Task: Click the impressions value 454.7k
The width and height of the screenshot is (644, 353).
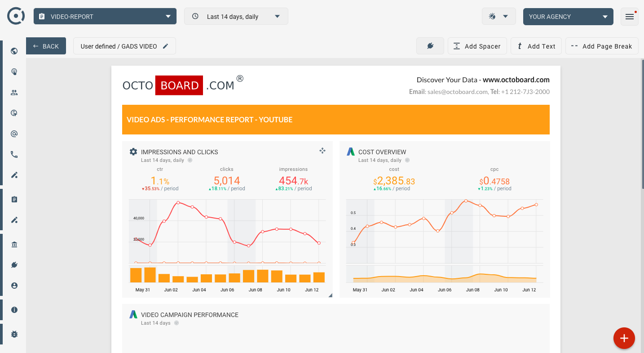Action: click(x=293, y=181)
